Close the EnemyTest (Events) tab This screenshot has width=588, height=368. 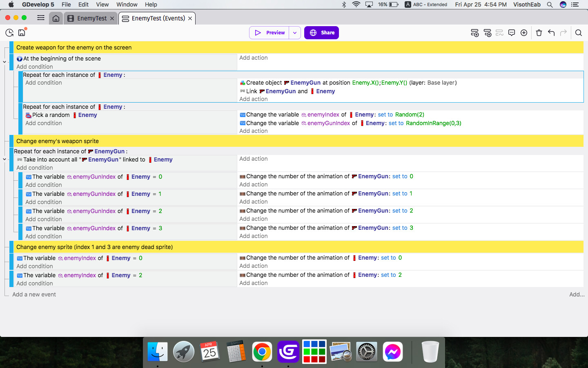click(190, 18)
